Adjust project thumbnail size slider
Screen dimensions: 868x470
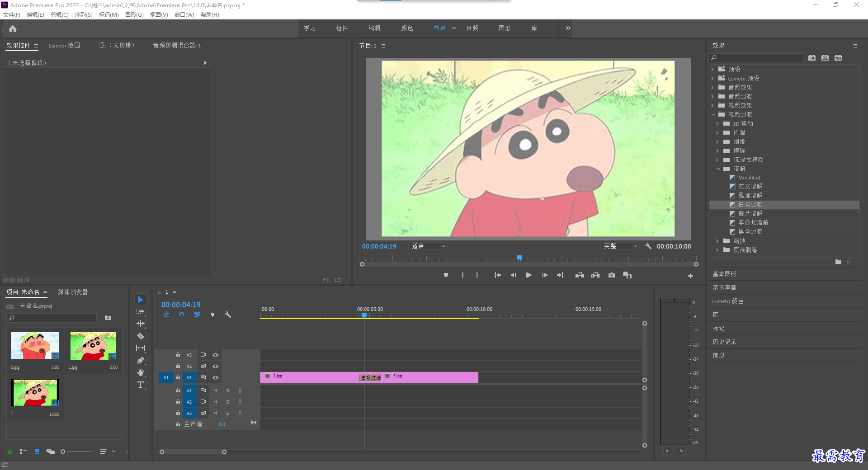click(63, 451)
